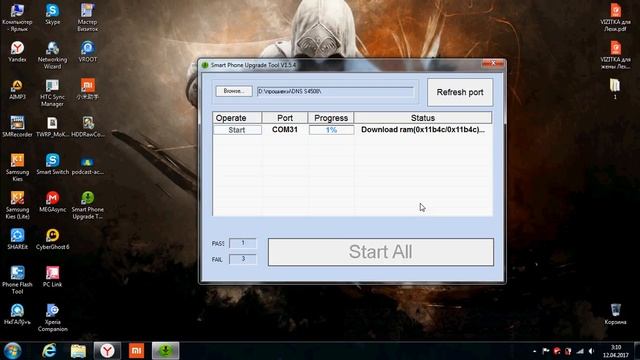Open the second VIZITKA desktop file
Viewport: 640px width, 360px height.
click(616, 55)
